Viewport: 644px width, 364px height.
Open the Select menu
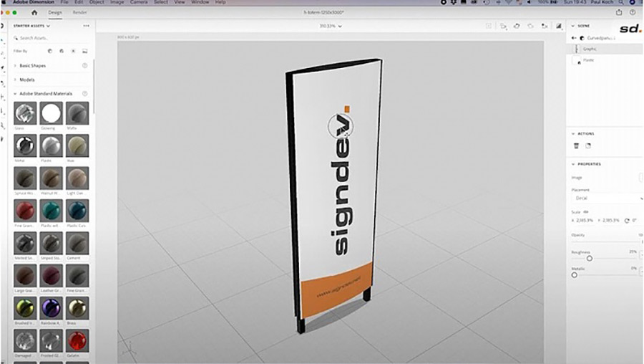(x=160, y=2)
